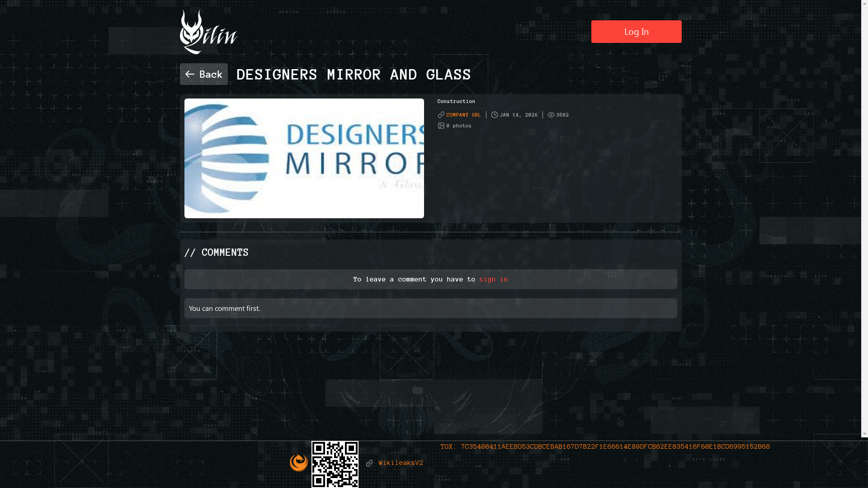Click the TOX ID string
Screen dimensions: 868x488
click(x=615, y=446)
